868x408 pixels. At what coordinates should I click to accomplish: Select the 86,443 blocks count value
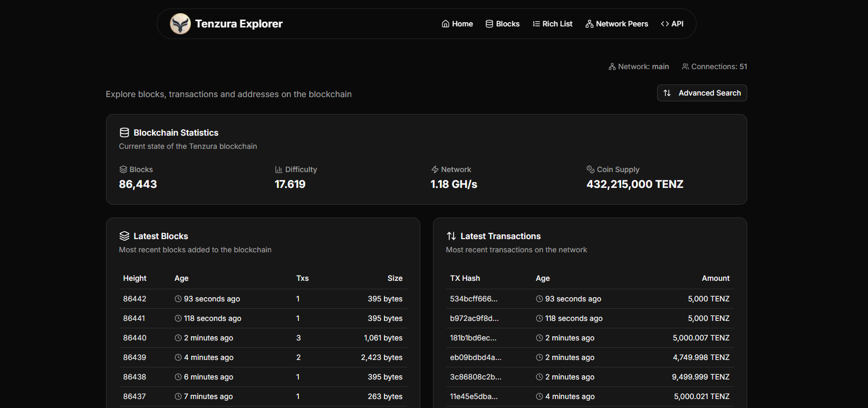pyautogui.click(x=138, y=184)
